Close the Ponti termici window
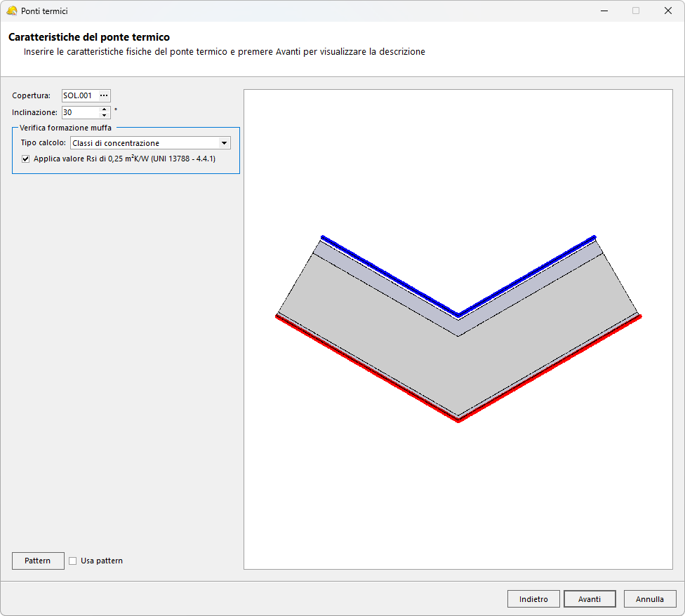The height and width of the screenshot is (616, 685). (668, 11)
